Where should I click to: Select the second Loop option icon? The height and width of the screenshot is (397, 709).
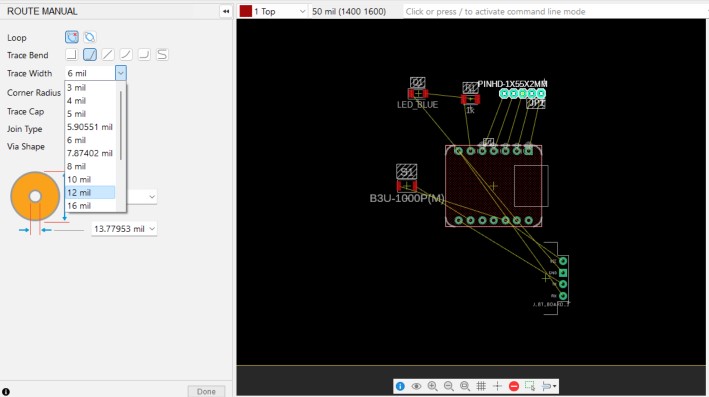[x=90, y=37]
